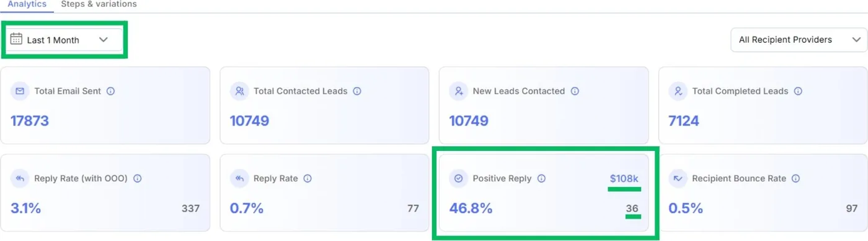
Task: Show info for plain Reply Rate metric
Action: click(x=308, y=178)
